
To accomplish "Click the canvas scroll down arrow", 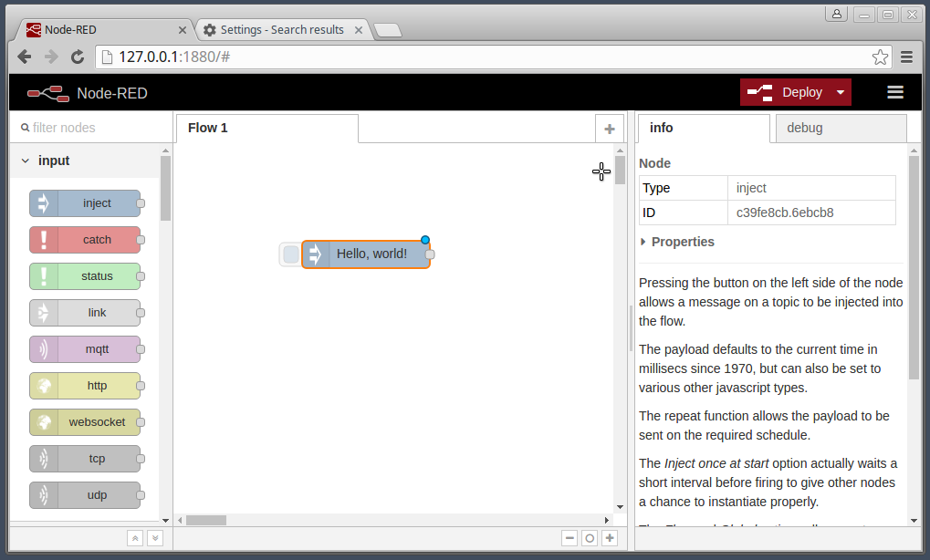I will coord(620,507).
